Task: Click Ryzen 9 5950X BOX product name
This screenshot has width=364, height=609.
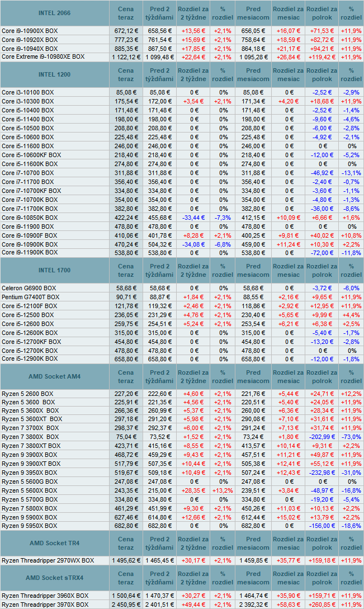Action: point(30,526)
